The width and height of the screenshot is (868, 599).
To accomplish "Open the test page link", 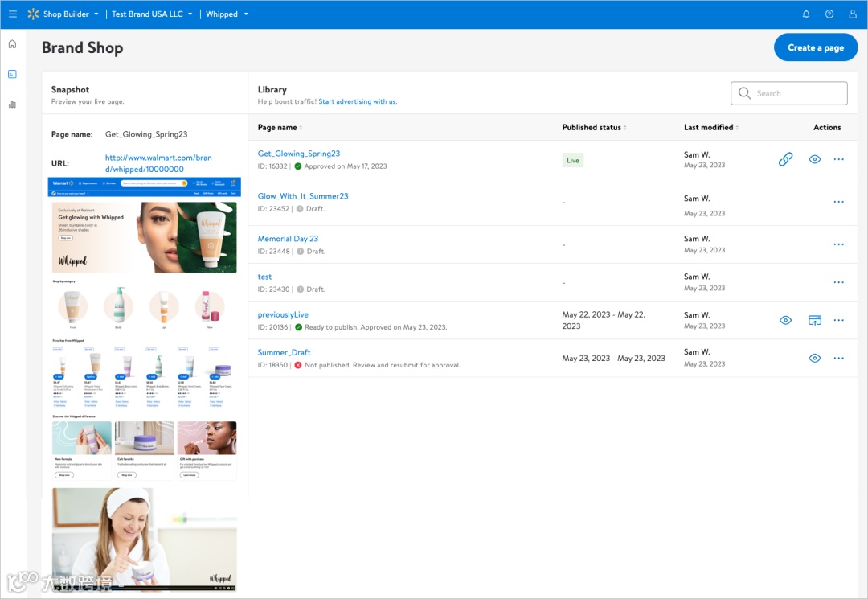I will point(264,277).
